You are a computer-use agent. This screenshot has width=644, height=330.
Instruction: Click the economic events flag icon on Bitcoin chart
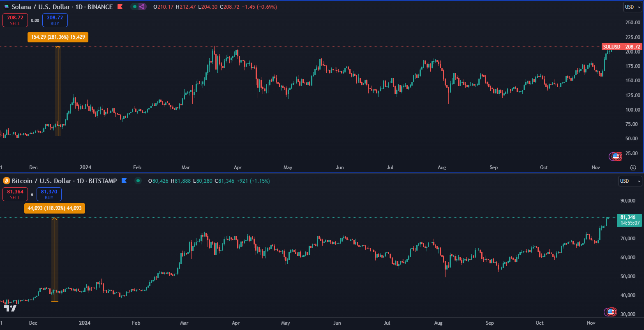pos(611,312)
